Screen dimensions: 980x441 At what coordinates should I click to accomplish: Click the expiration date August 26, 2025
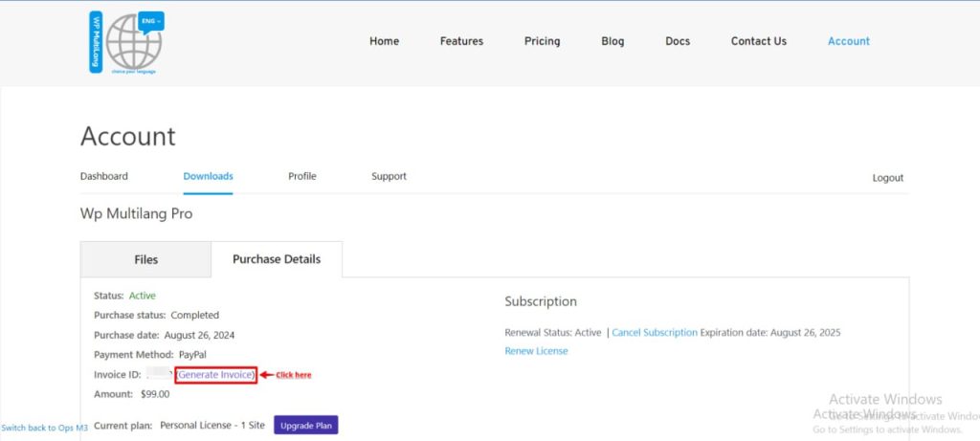click(806, 332)
